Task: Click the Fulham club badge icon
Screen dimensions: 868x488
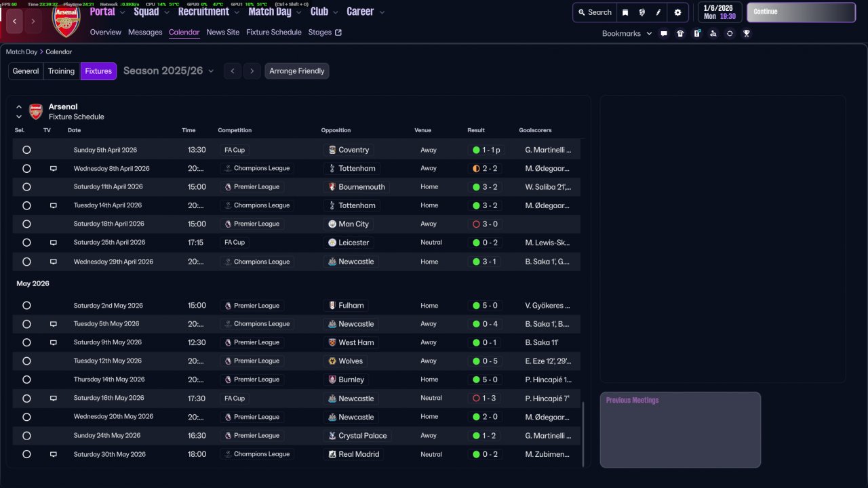Action: tap(332, 306)
